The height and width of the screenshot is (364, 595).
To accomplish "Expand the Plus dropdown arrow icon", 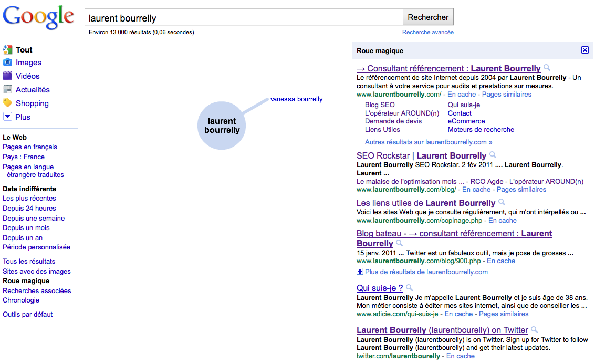I will 7,117.
